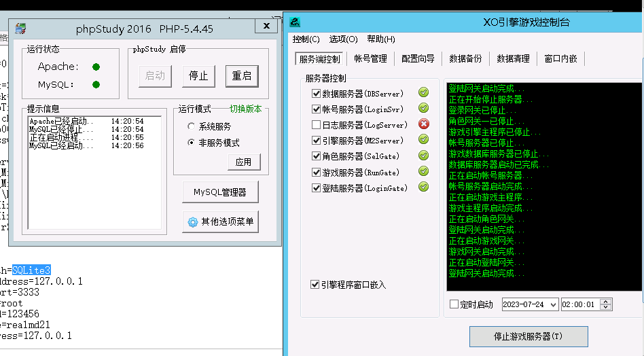Enable 日志服务器(LogServer) checkbox
The height and width of the screenshot is (356, 644).
click(x=317, y=125)
